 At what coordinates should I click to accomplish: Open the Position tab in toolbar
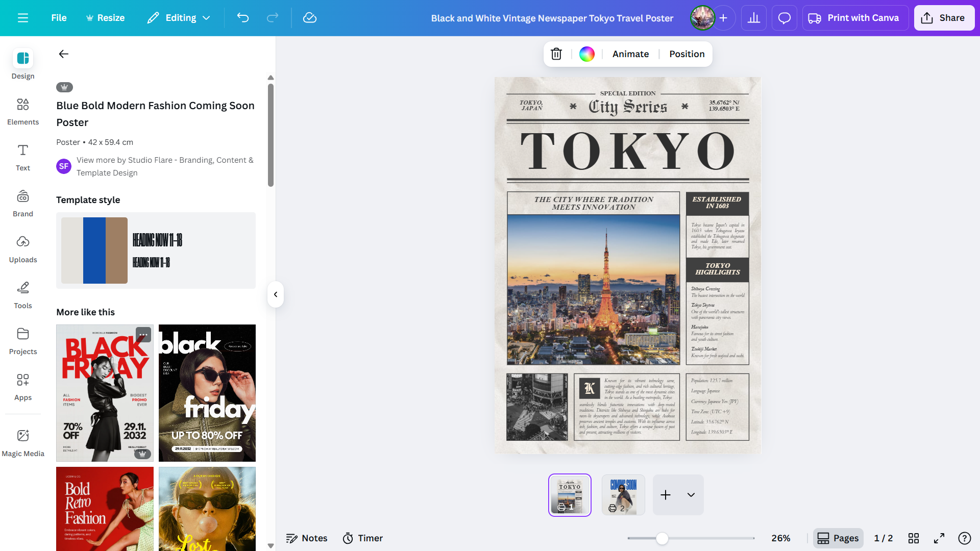[x=687, y=54]
